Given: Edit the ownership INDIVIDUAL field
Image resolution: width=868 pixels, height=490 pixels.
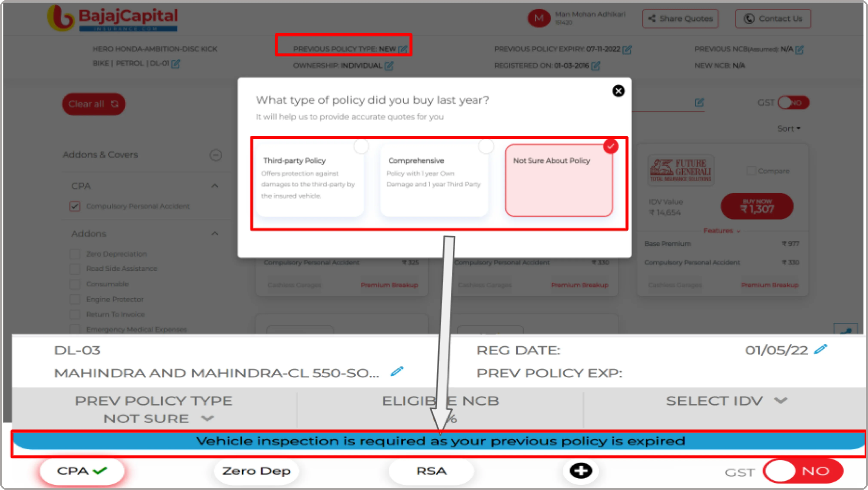Looking at the screenshot, I should click(x=388, y=65).
